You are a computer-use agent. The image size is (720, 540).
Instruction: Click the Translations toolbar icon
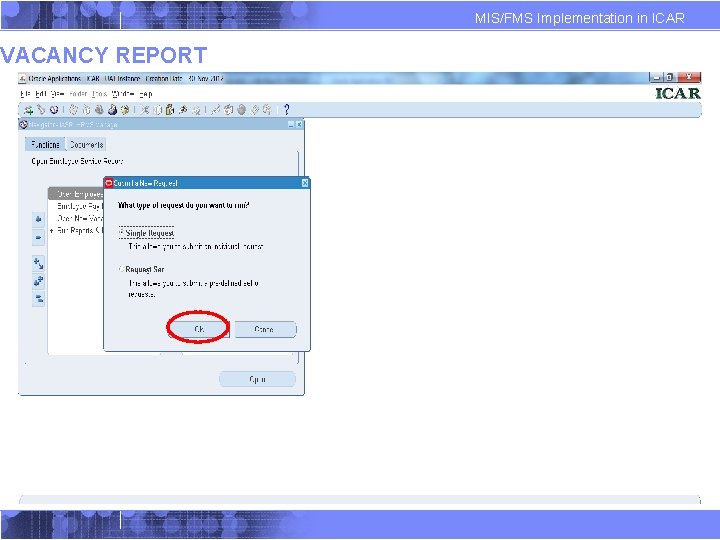tap(242, 110)
